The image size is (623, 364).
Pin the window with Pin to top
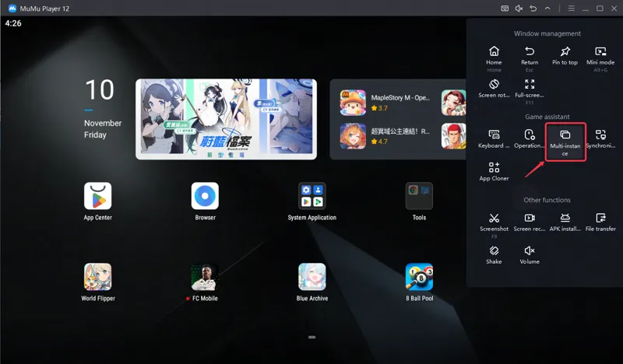click(x=565, y=56)
